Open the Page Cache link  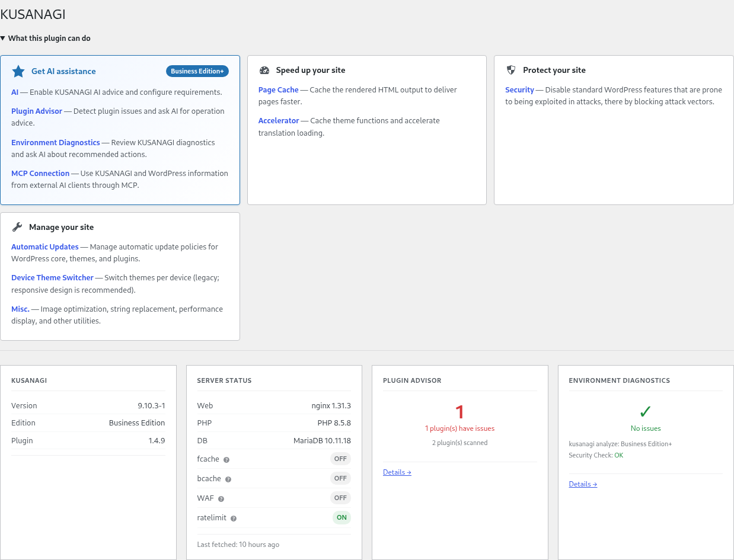pyautogui.click(x=279, y=89)
